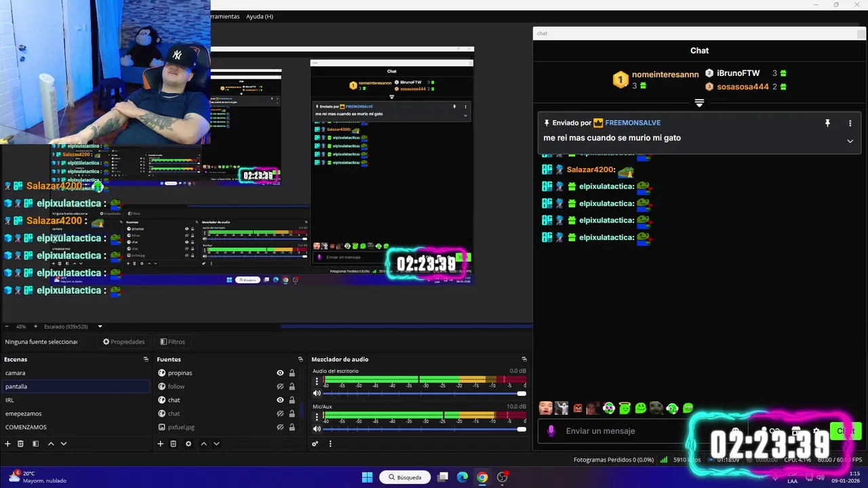Toggle lock on follow source

tap(292, 386)
